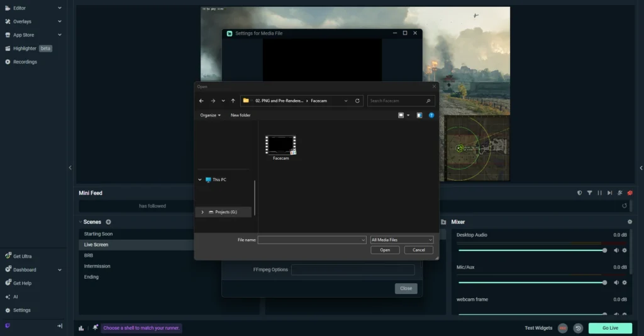Open 'Choose a shell to match your runner' notice
Screen dimensions: 644x336
tap(142, 328)
